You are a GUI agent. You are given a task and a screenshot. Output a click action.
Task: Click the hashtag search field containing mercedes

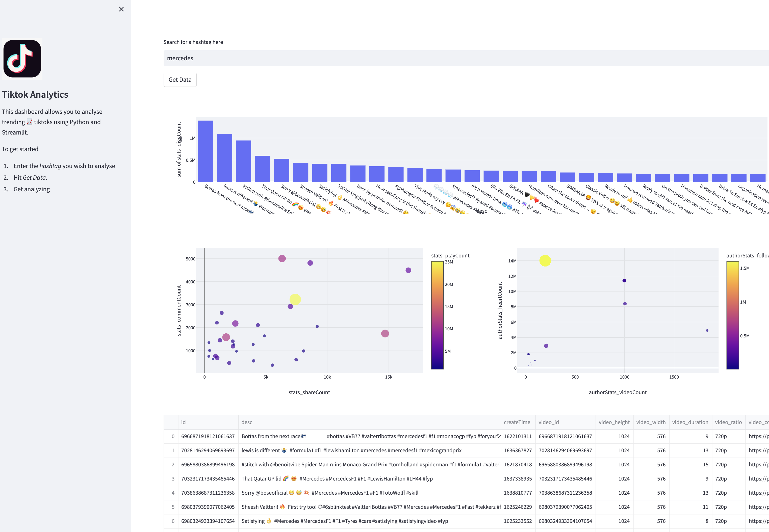click(466, 58)
